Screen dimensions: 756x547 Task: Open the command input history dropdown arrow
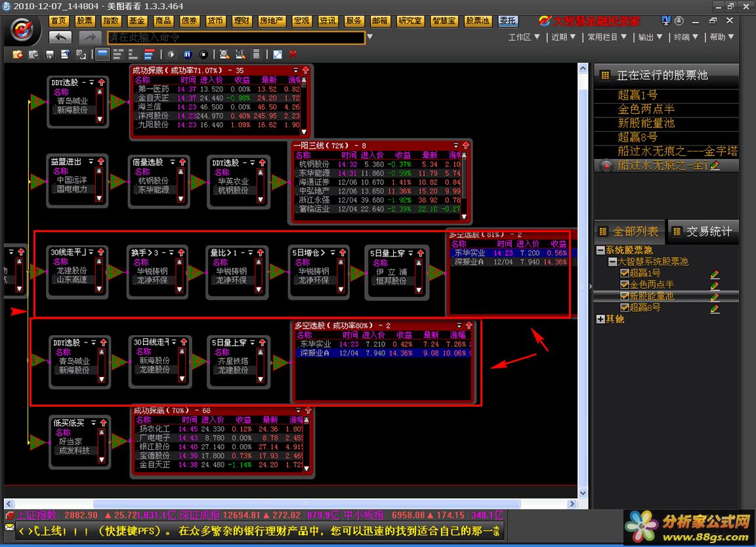[370, 37]
